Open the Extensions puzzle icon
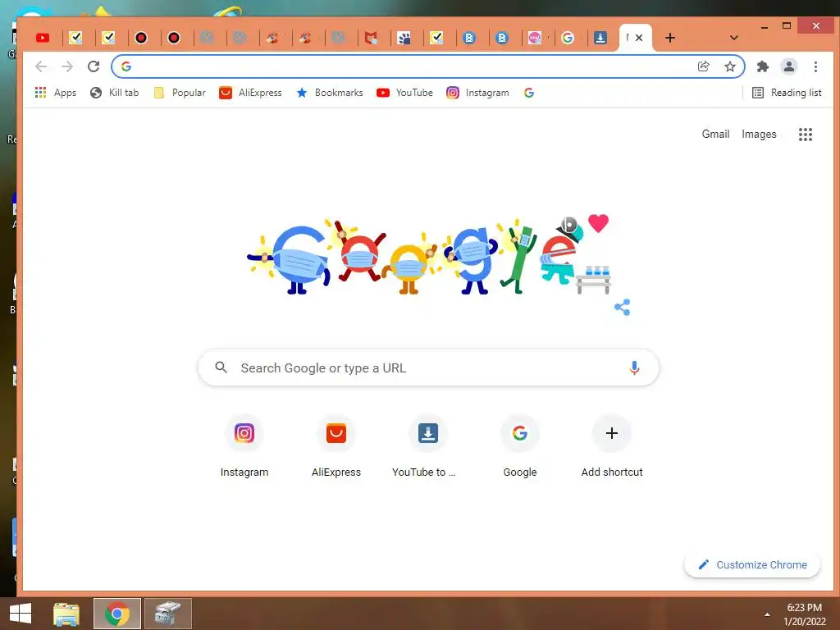 (x=762, y=66)
